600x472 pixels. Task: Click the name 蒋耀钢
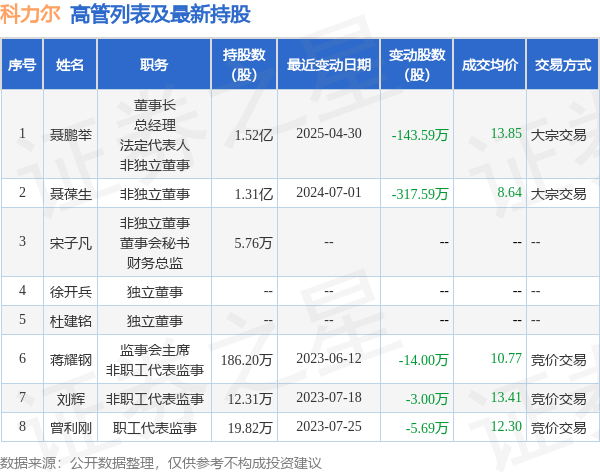click(71, 360)
